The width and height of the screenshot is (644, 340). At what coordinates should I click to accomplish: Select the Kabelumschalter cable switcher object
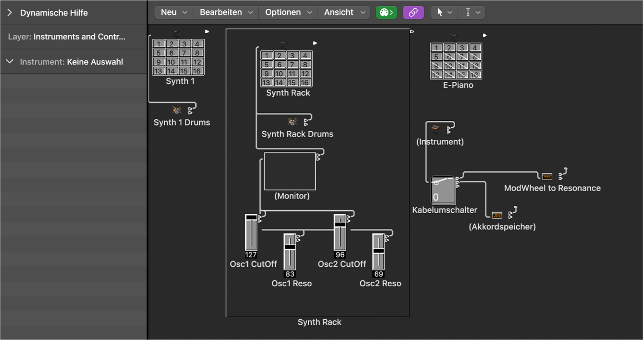(x=442, y=190)
